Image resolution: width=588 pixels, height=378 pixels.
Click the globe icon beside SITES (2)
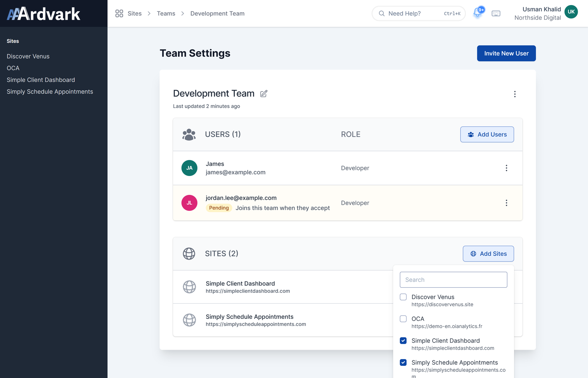point(189,254)
